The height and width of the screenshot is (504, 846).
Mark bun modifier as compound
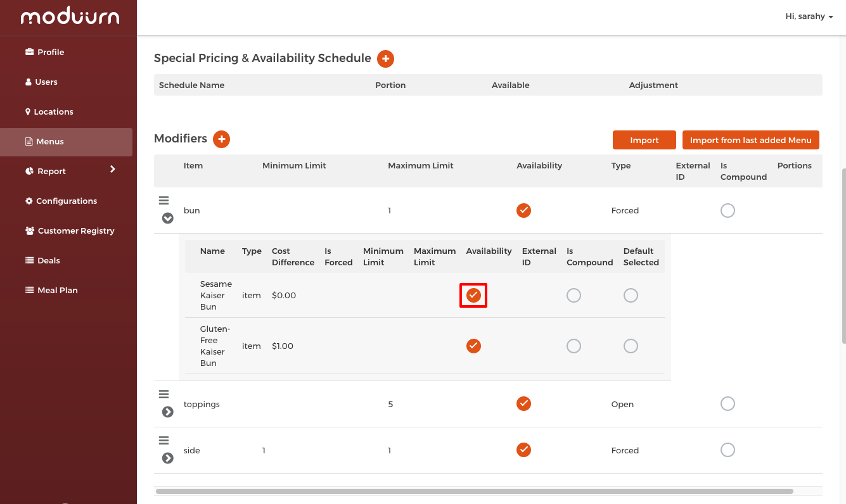pos(727,210)
